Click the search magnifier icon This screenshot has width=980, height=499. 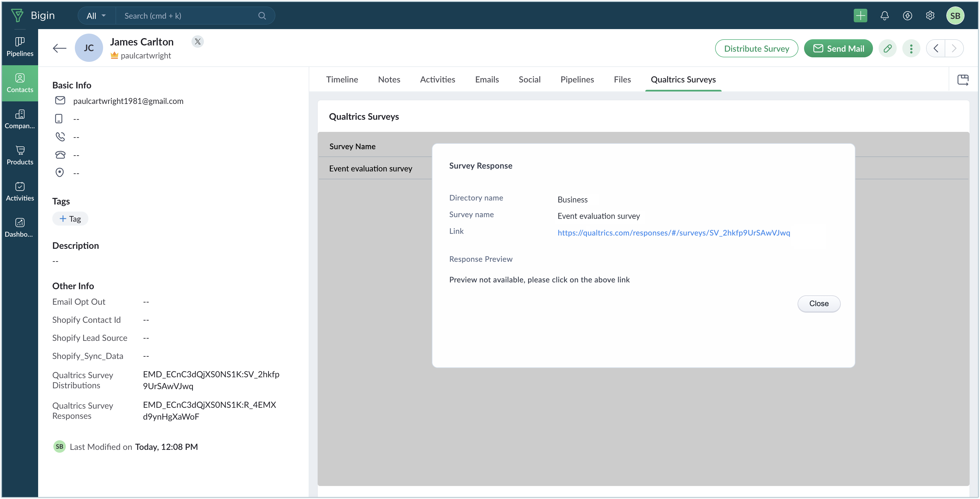(262, 16)
